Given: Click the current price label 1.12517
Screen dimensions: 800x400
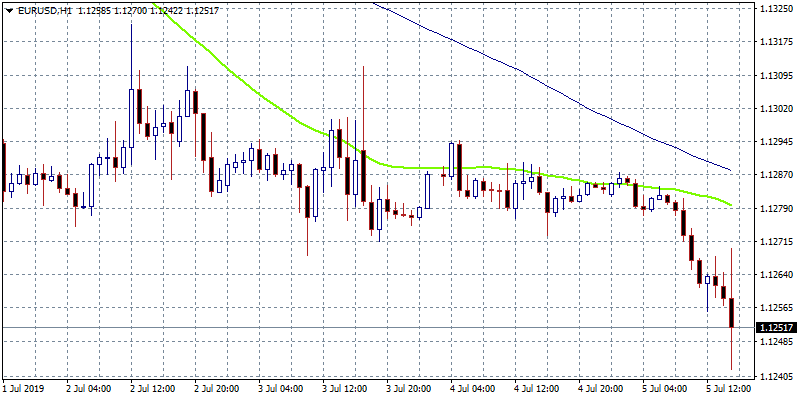Looking at the screenshot, I should point(776,327).
